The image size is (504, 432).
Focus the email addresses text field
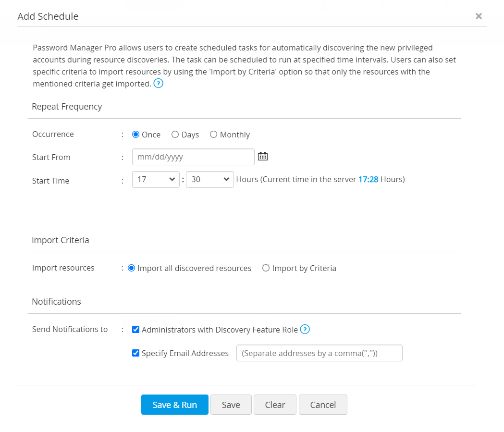pyautogui.click(x=319, y=353)
